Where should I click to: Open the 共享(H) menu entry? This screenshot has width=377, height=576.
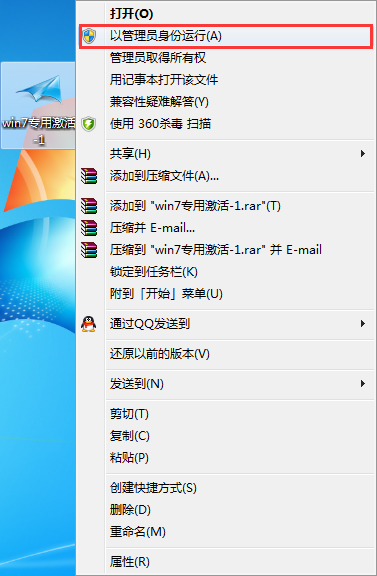pyautogui.click(x=226, y=154)
